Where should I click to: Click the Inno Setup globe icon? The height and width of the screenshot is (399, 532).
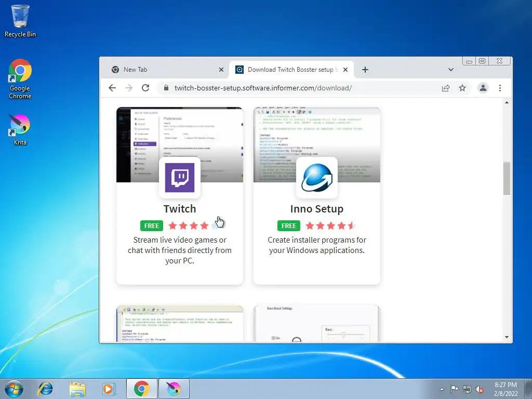(317, 178)
